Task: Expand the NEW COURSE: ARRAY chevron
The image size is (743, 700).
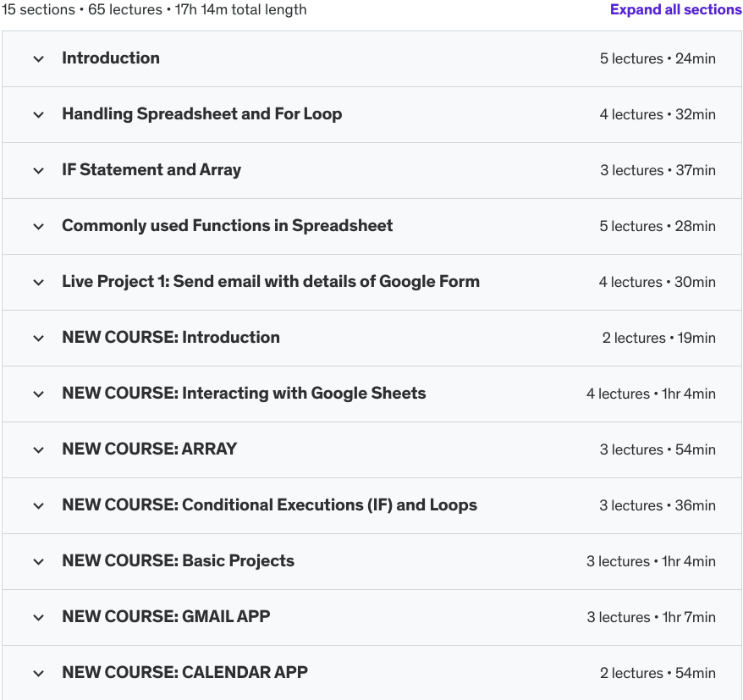Action: 38,450
